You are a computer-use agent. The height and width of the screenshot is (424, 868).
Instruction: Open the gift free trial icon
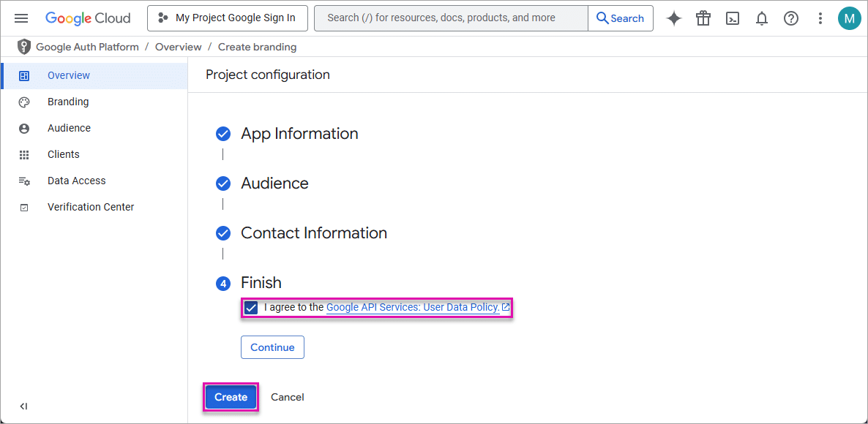pos(703,18)
